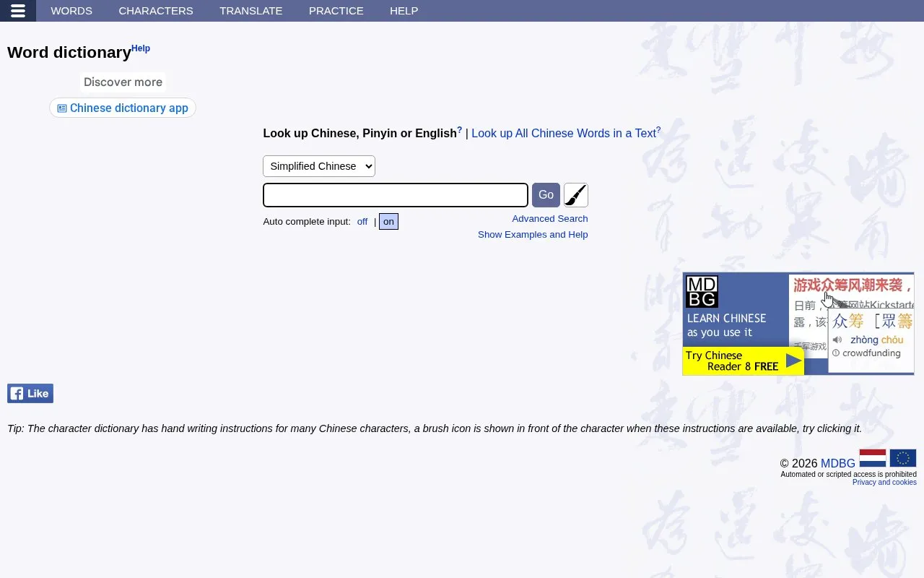
Task: Click Look up All Chinese Words in a Text
Action: [x=564, y=134]
